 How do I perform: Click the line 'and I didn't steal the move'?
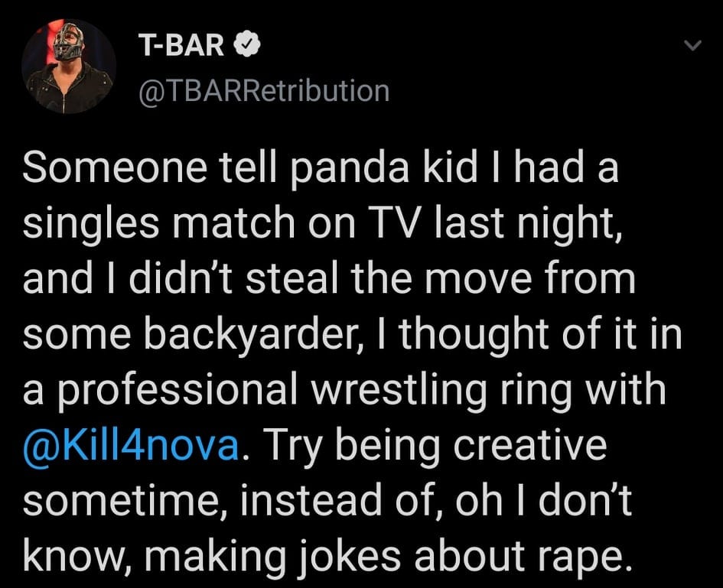click(x=329, y=278)
